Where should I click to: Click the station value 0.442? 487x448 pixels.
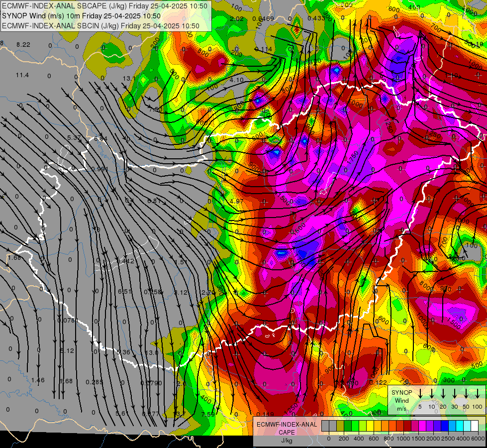pos(125,261)
